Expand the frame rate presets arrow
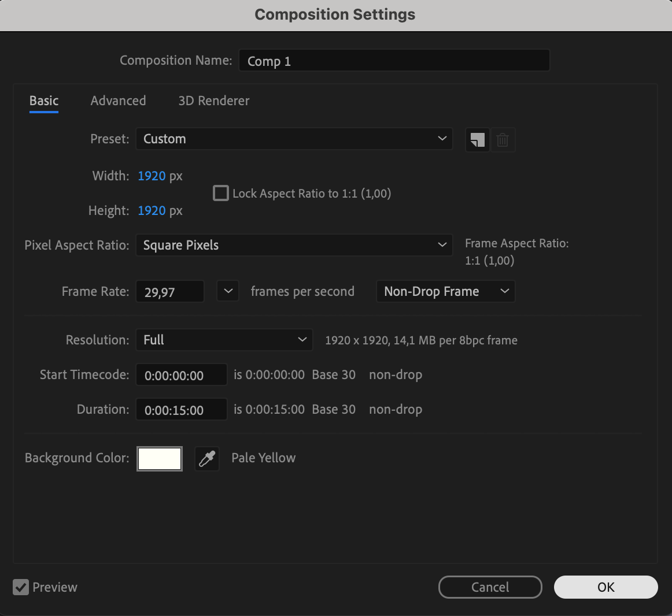The image size is (672, 616). [228, 291]
